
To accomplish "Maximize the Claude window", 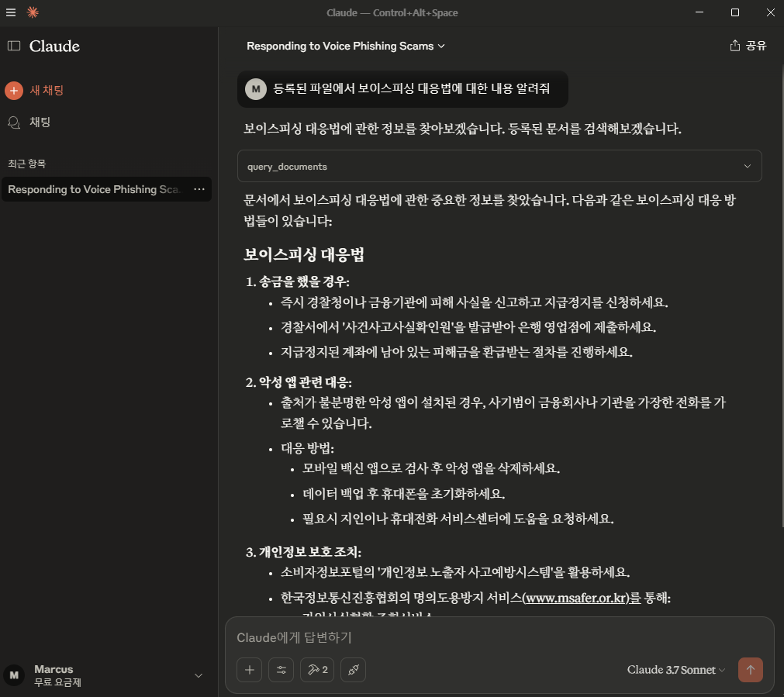I will pos(735,12).
